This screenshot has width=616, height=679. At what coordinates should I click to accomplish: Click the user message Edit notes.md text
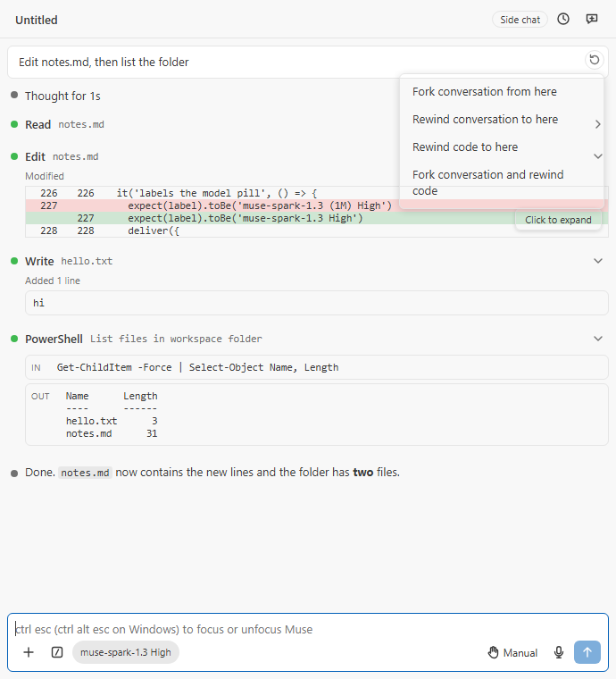pos(104,62)
